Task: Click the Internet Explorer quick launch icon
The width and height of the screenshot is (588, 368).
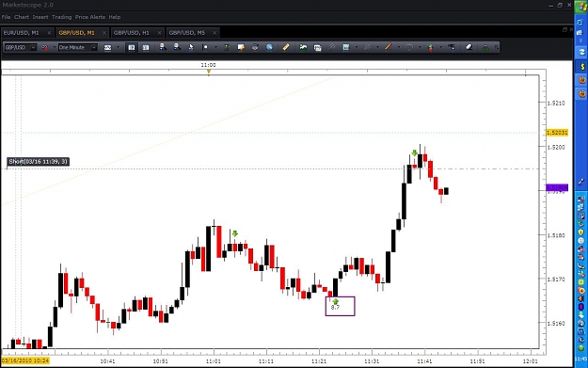Action: tap(580, 23)
